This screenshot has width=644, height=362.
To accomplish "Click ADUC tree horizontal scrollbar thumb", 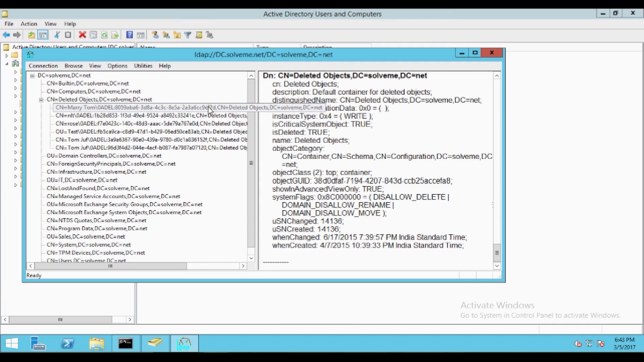I will [x=60, y=319].
